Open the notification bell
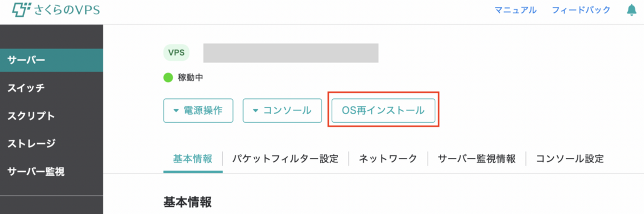Viewport: 644px width, 214px height. click(631, 10)
